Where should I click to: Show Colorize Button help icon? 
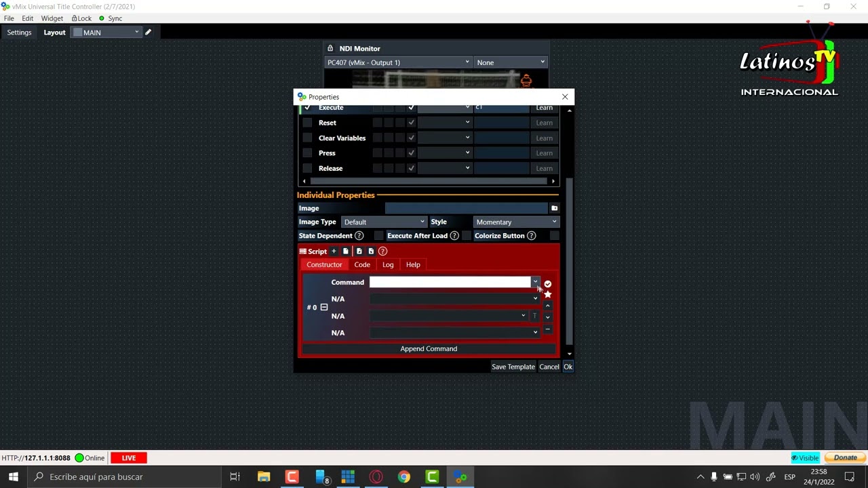532,236
